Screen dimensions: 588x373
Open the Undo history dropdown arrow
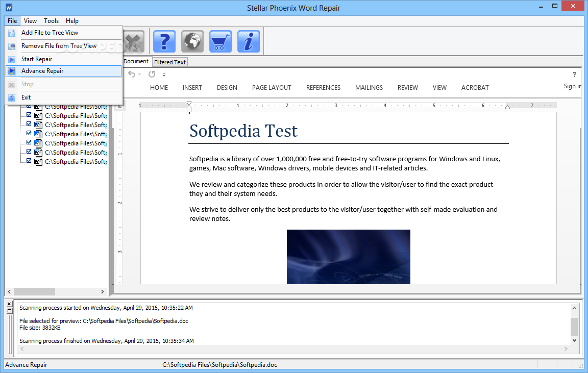pos(139,74)
